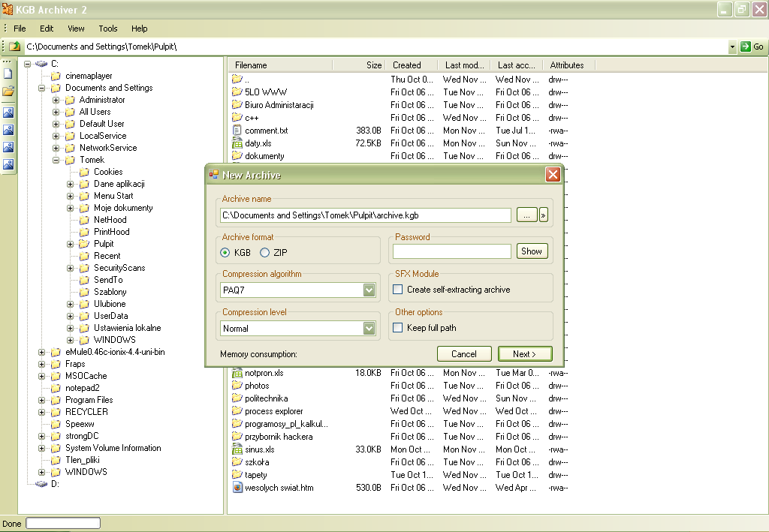Click the politechnika folder icon

[x=237, y=398]
